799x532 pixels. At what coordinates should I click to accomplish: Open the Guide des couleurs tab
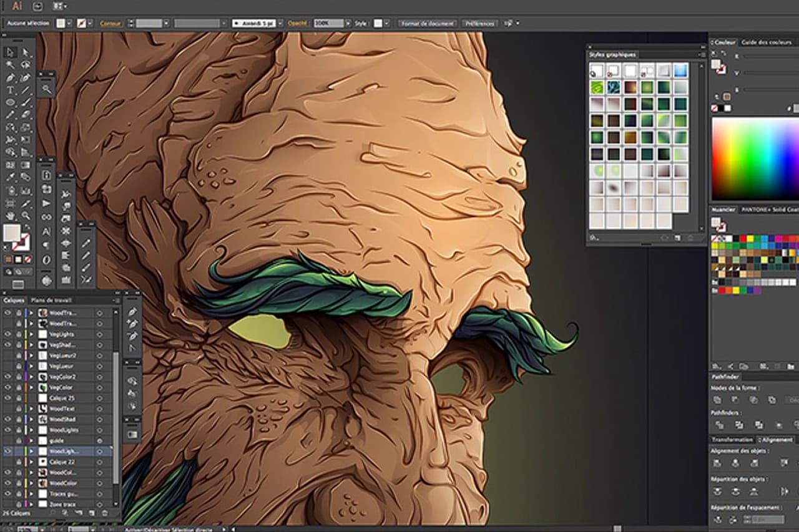coord(767,42)
